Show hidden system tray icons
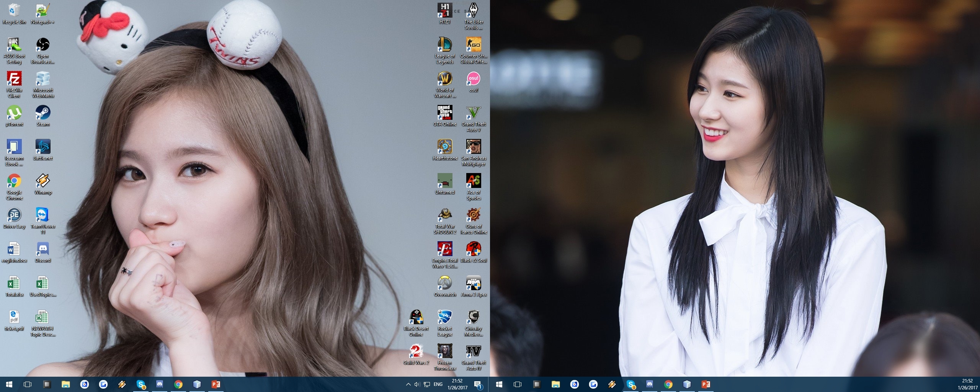 click(x=408, y=384)
